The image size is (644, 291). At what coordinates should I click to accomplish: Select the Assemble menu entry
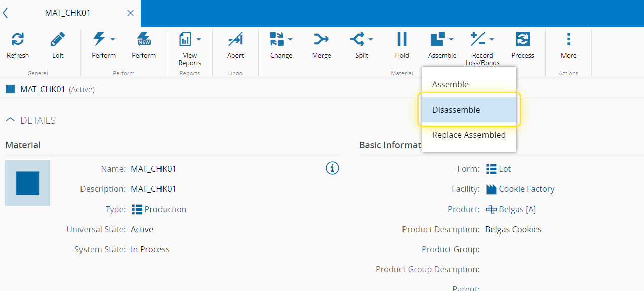(x=450, y=84)
